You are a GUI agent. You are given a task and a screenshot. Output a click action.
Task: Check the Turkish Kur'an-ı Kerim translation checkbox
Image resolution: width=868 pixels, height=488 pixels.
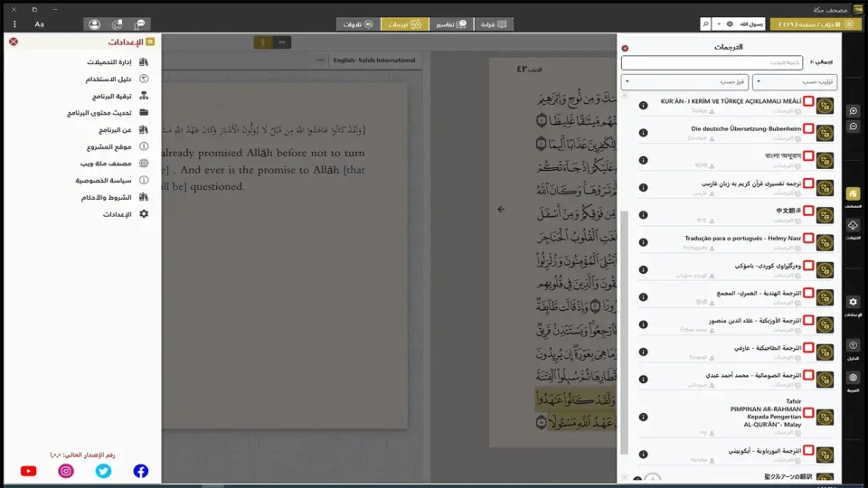coord(808,101)
